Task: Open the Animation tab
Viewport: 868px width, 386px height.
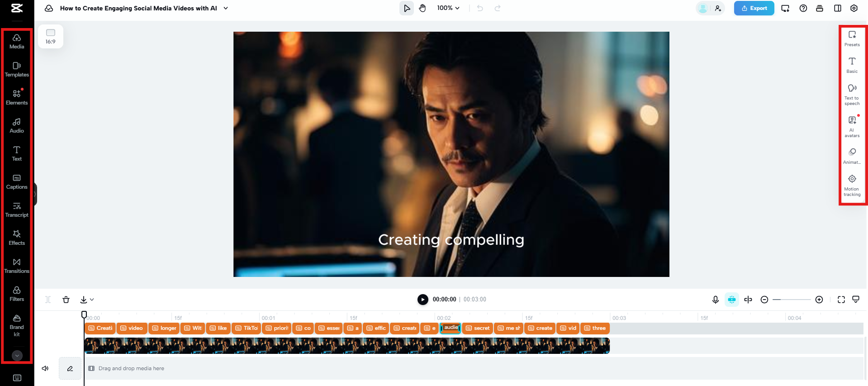Action: 852,156
